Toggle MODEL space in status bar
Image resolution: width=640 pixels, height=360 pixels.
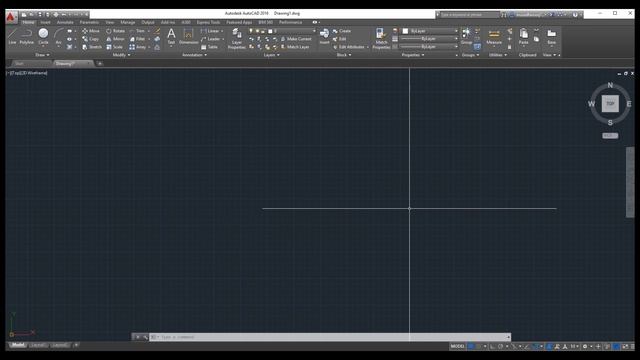coord(457,346)
